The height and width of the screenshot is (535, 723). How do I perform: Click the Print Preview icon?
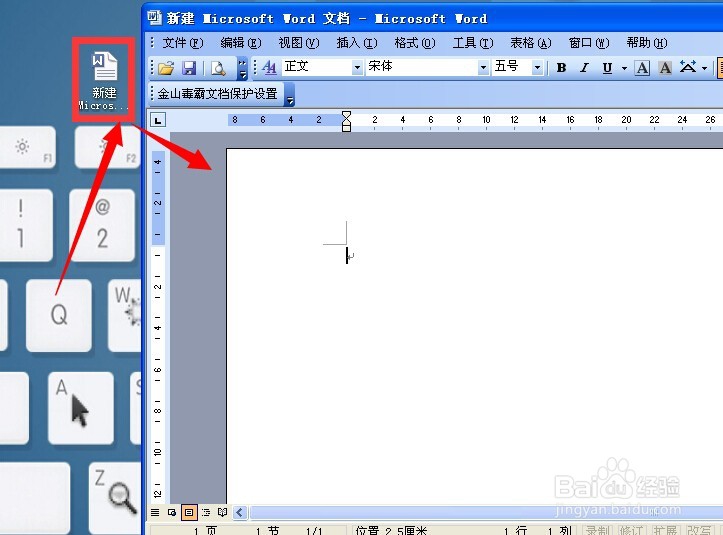click(218, 68)
